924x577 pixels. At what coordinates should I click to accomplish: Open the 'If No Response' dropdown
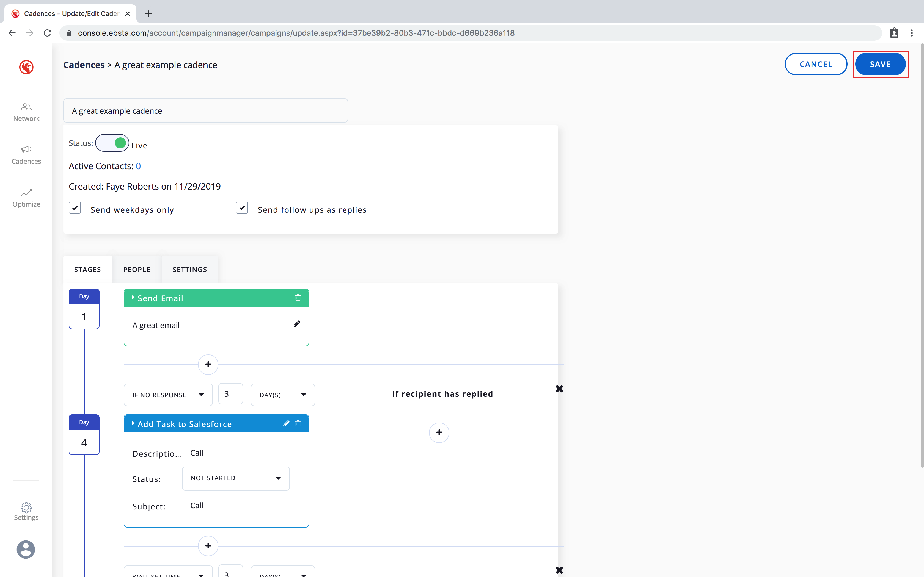pos(168,395)
